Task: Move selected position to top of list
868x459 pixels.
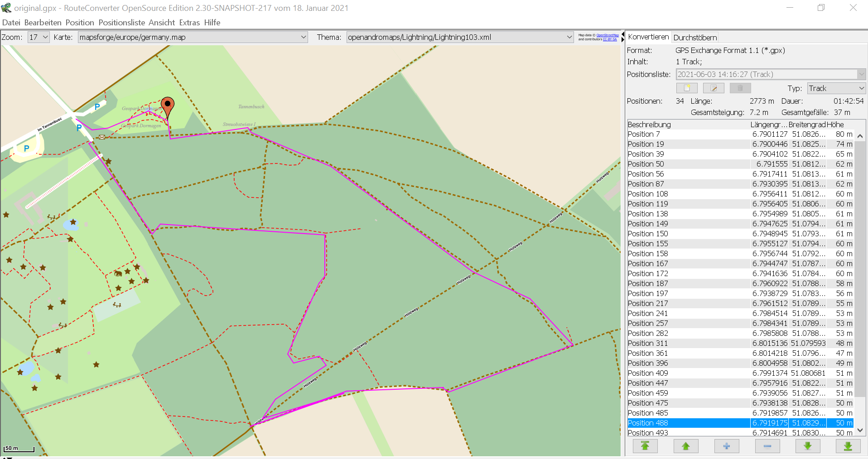Action: click(645, 446)
